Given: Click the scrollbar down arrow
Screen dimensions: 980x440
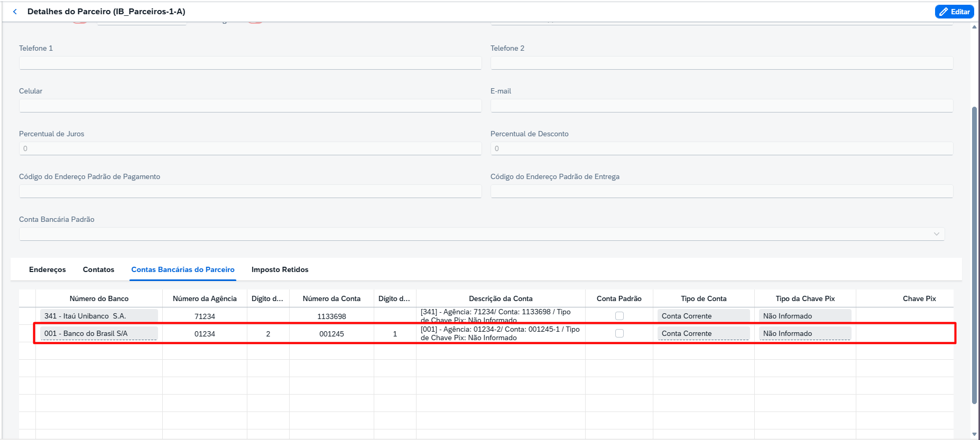Looking at the screenshot, I should click(x=974, y=434).
